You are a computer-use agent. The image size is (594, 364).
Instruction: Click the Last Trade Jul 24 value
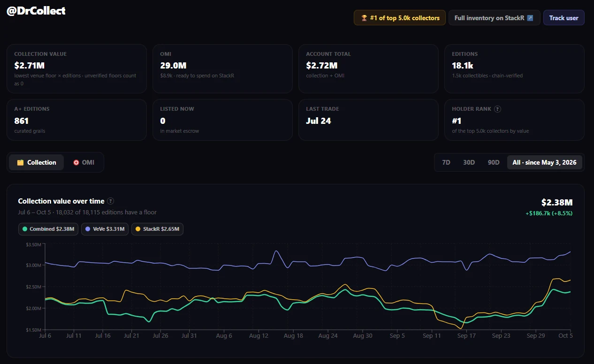319,121
